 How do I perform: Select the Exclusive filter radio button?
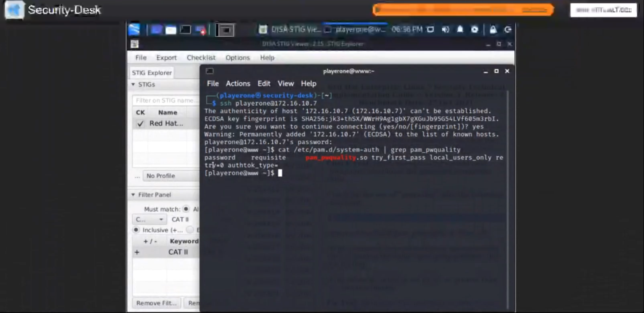point(190,230)
